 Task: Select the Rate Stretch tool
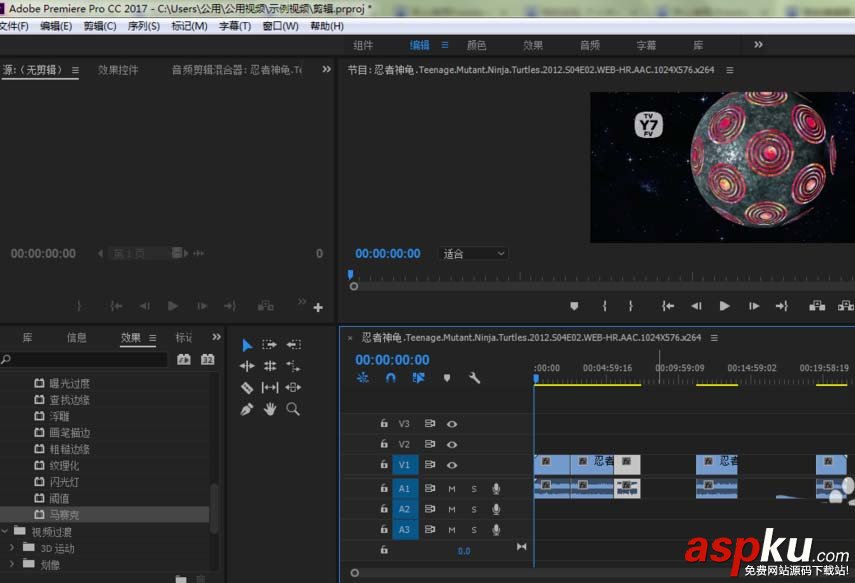(x=293, y=366)
